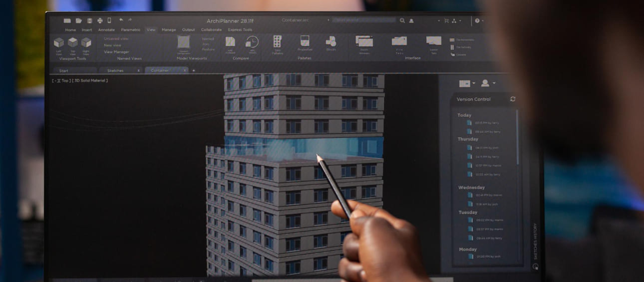Click the Version Control panel scrollbar
The width and height of the screenshot is (644, 282).
click(x=517, y=140)
